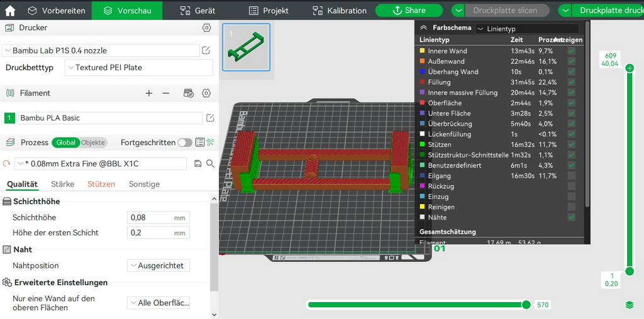Viewport: 644px width, 319px height.
Task: Open the AMS filament sync icon
Action: click(x=189, y=93)
